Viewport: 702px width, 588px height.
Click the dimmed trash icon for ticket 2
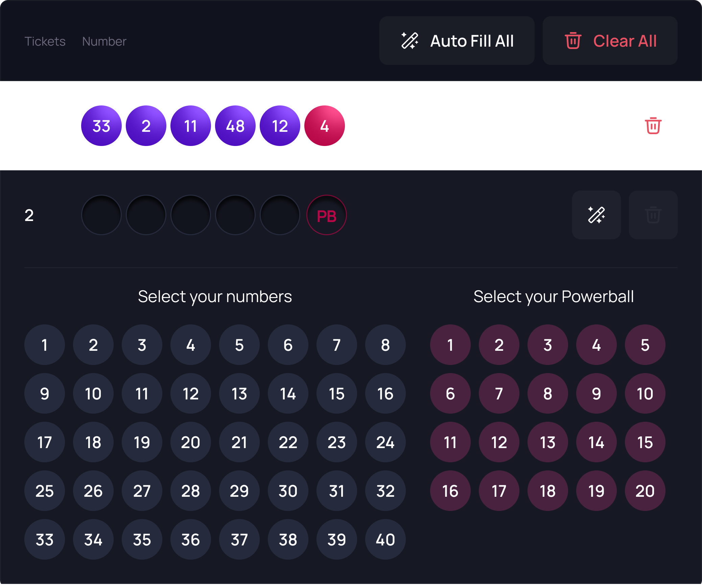(x=653, y=215)
